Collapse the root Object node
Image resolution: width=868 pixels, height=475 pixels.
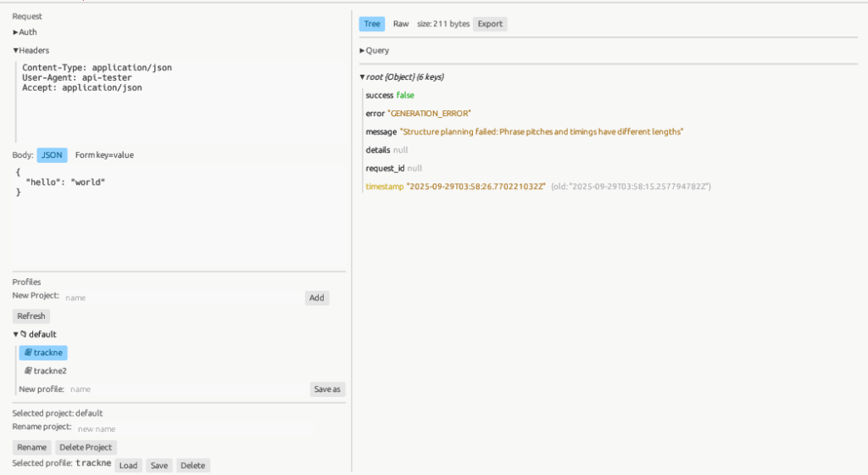[363, 77]
